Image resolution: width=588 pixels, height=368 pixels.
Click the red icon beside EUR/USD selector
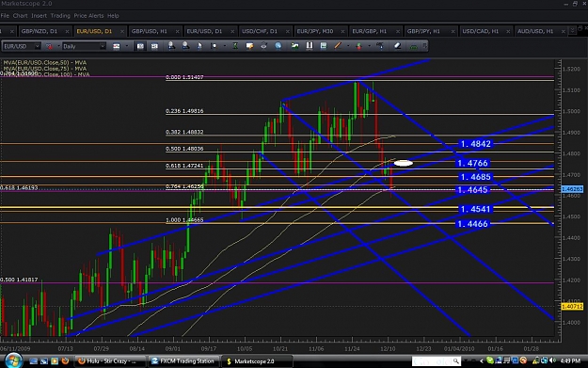pyautogui.click(x=49, y=46)
